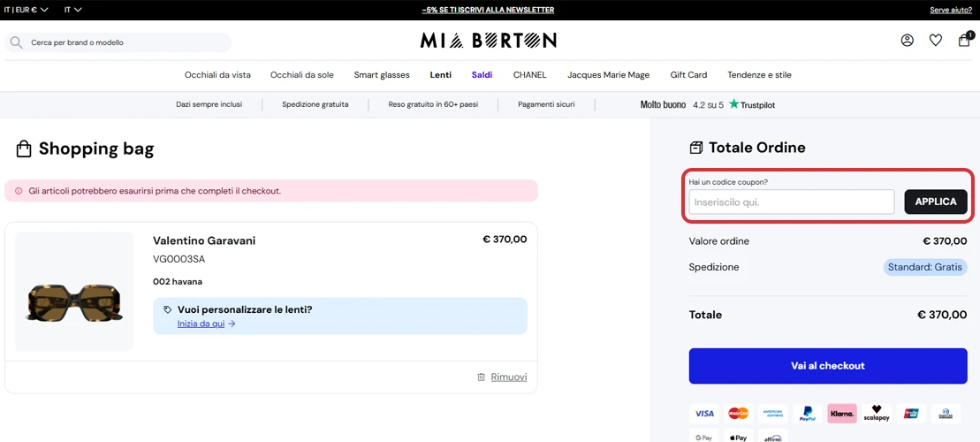The image size is (980, 442).
Task: Click the Pagamenti sicuri text
Action: [x=546, y=104]
